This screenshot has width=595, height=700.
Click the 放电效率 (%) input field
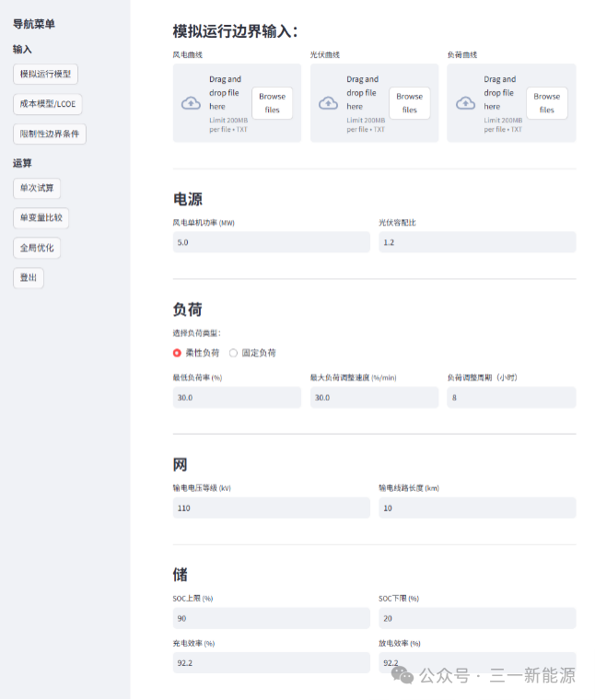pos(478,663)
